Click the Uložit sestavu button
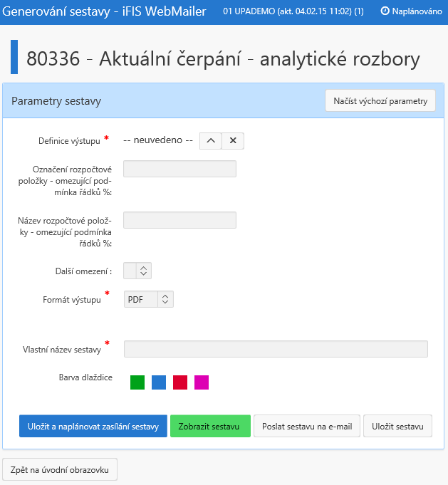Viewport: 448px width, 485px height. 397,426
